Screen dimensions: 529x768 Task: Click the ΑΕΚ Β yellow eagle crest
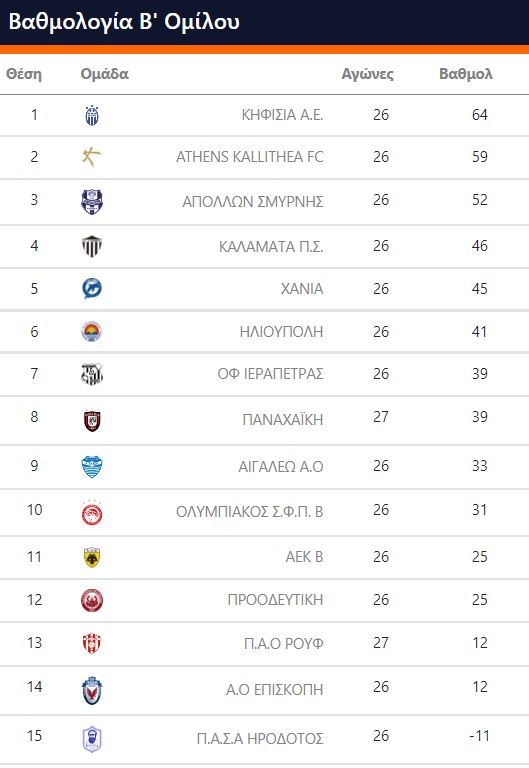92,557
